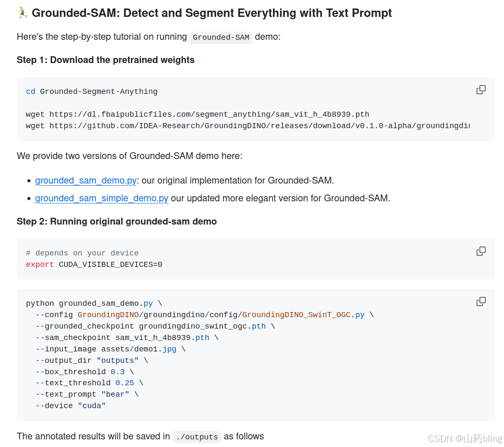Click the --sam_checkpoint argument line
The width and height of the screenshot is (504, 447).
[127, 337]
